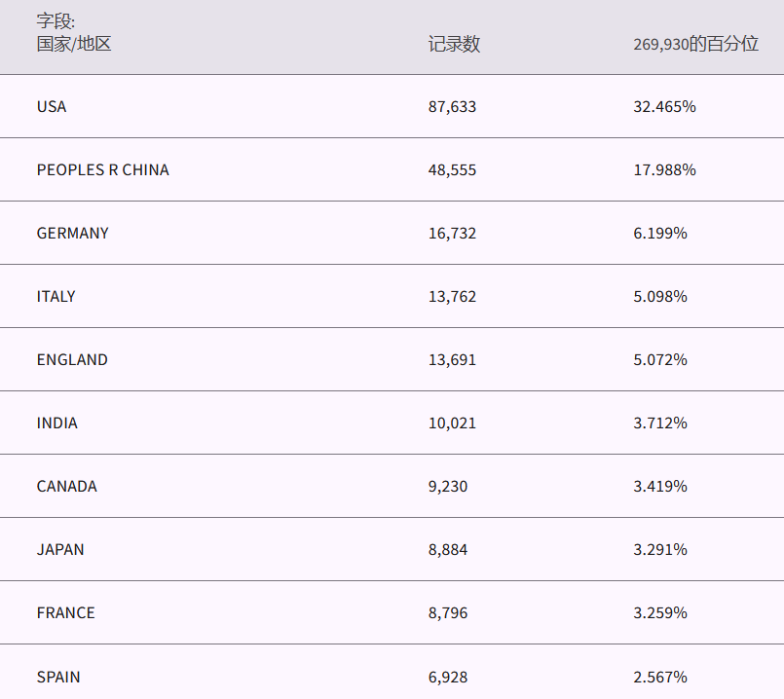Click the ENGLAND row label

click(x=72, y=359)
